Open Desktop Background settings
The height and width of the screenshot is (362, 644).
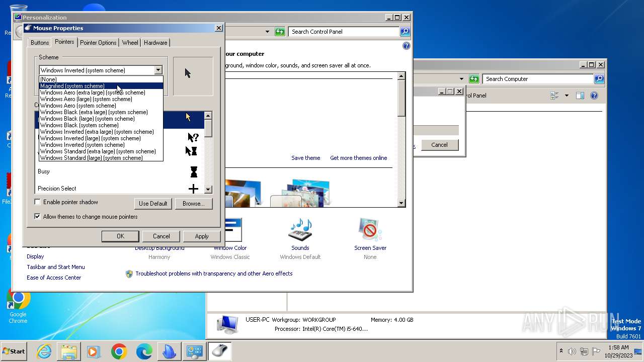coord(159,248)
